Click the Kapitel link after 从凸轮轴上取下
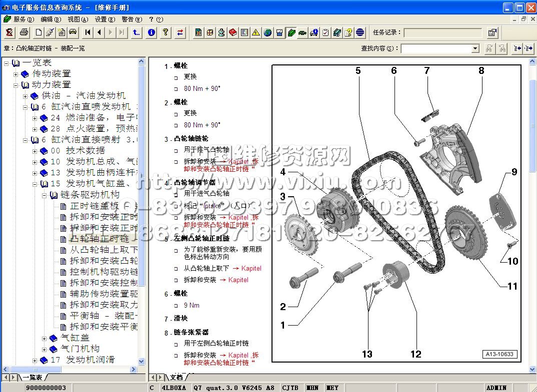537x392 pixels. pos(250,269)
